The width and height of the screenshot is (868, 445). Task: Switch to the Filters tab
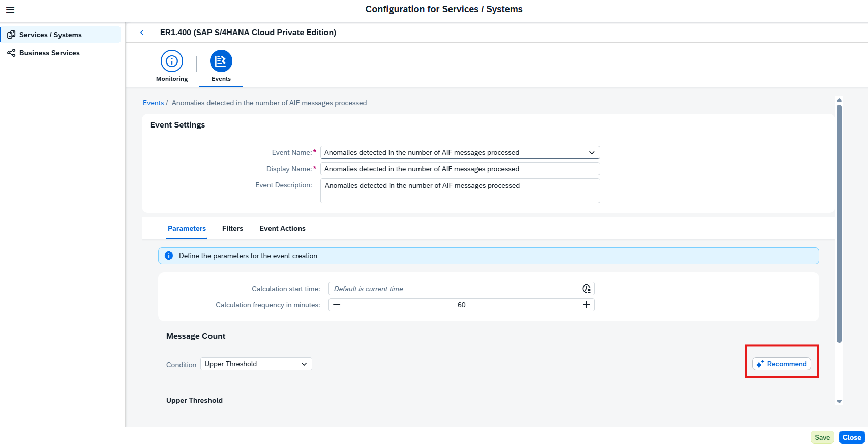point(232,228)
